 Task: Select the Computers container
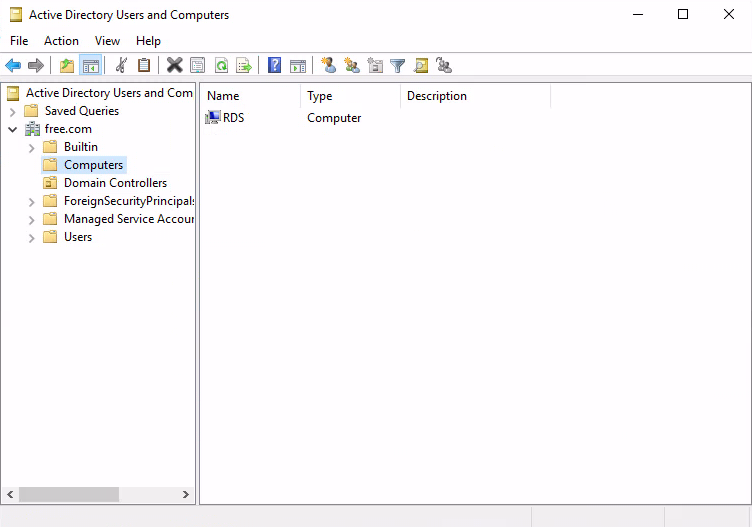pyautogui.click(x=94, y=165)
